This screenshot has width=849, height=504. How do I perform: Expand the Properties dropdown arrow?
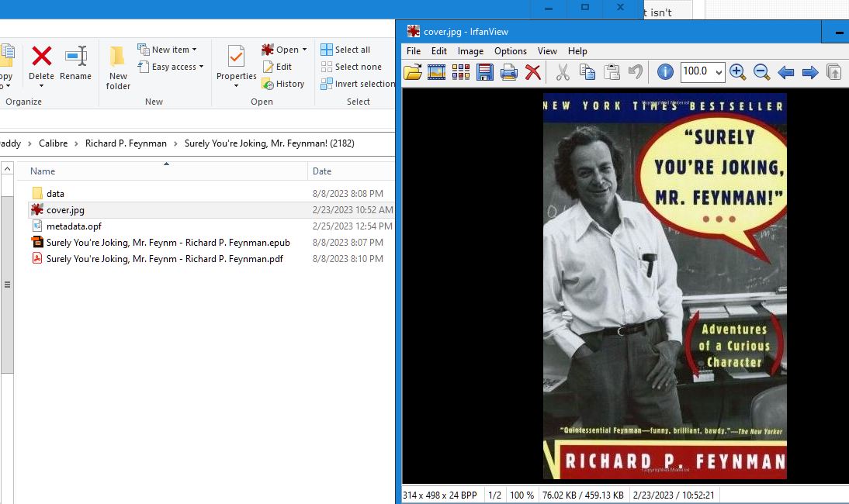[236, 86]
